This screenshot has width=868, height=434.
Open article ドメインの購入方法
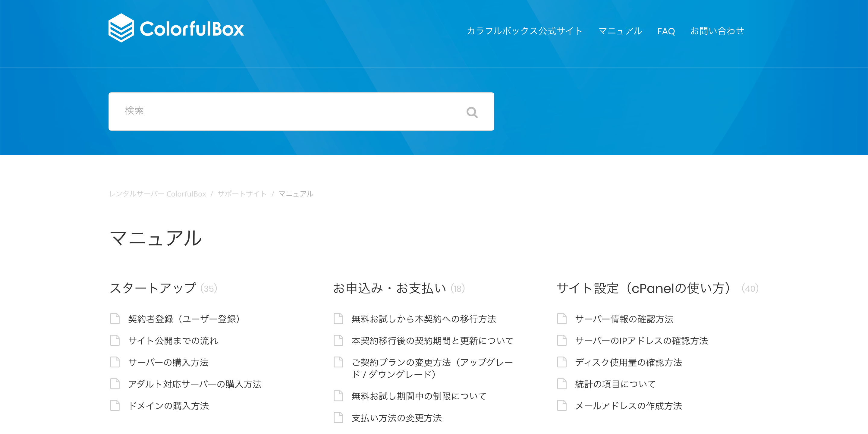(x=168, y=406)
